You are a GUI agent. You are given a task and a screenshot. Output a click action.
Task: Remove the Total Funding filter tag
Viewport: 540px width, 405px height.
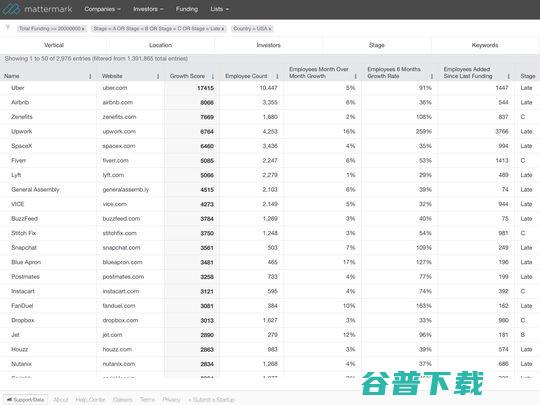83,29
